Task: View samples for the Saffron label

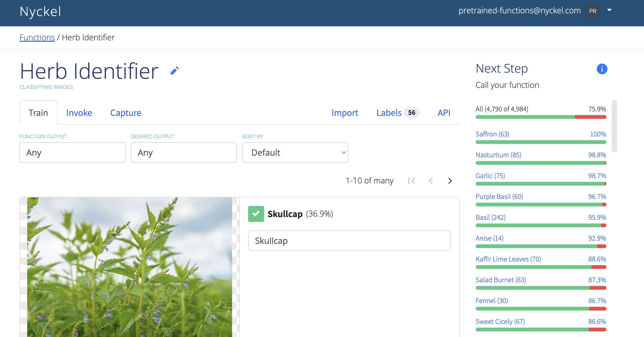Action: click(492, 134)
